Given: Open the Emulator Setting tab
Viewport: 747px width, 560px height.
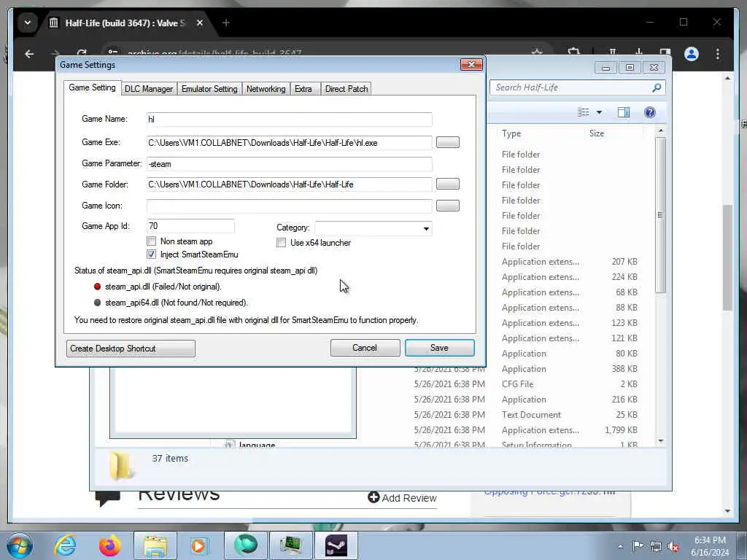Looking at the screenshot, I should pos(209,88).
